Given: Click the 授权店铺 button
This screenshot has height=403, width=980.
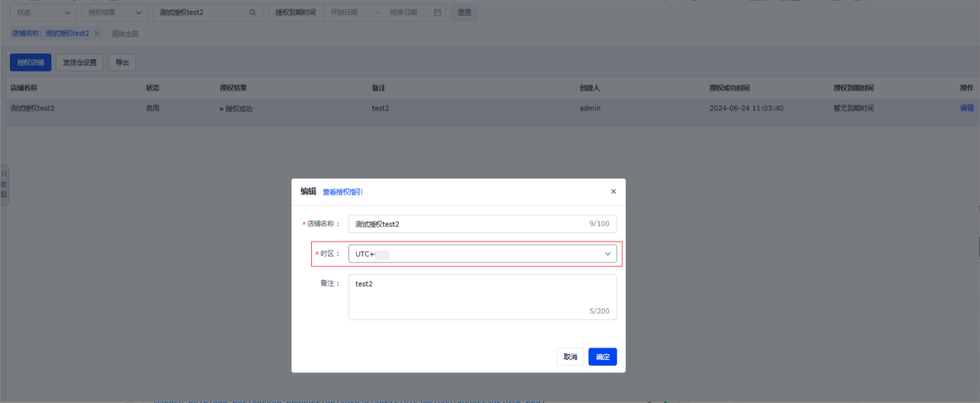Looking at the screenshot, I should [30, 62].
